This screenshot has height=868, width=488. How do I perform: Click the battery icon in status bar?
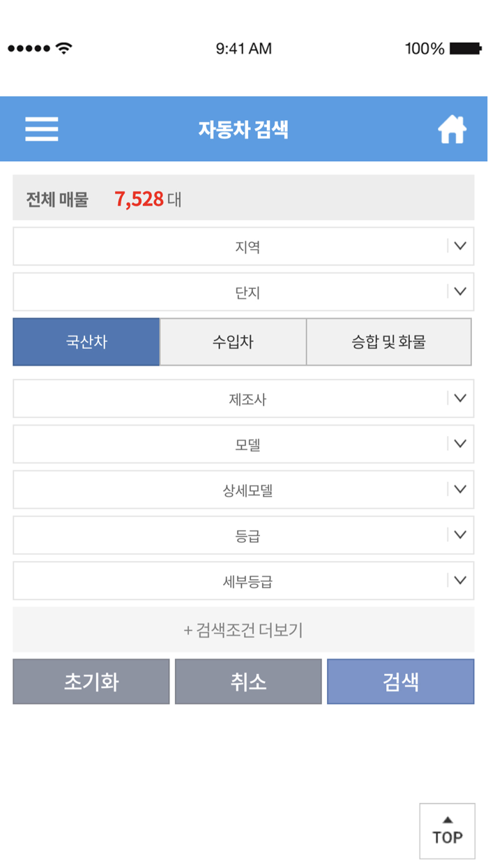[x=466, y=49]
